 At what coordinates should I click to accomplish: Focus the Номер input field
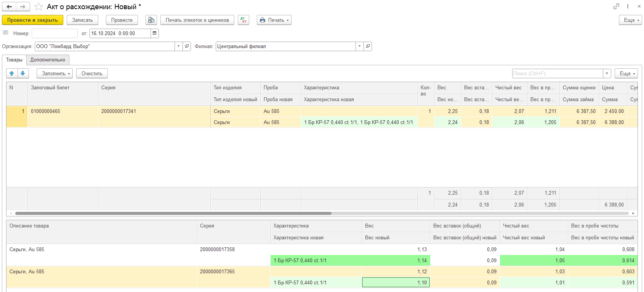coord(54,33)
